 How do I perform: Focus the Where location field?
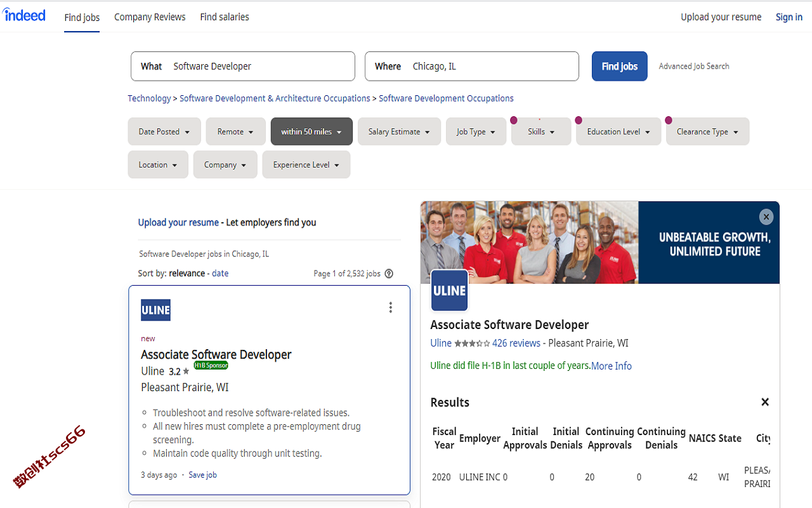(472, 66)
